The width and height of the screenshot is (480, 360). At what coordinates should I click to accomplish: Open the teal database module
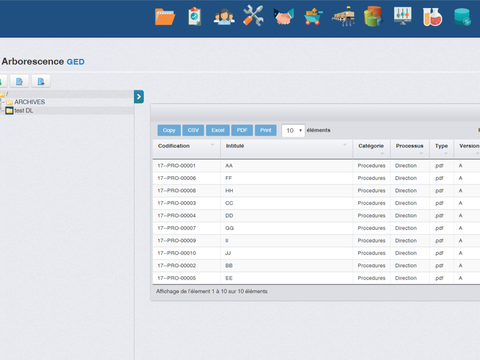tap(462, 17)
